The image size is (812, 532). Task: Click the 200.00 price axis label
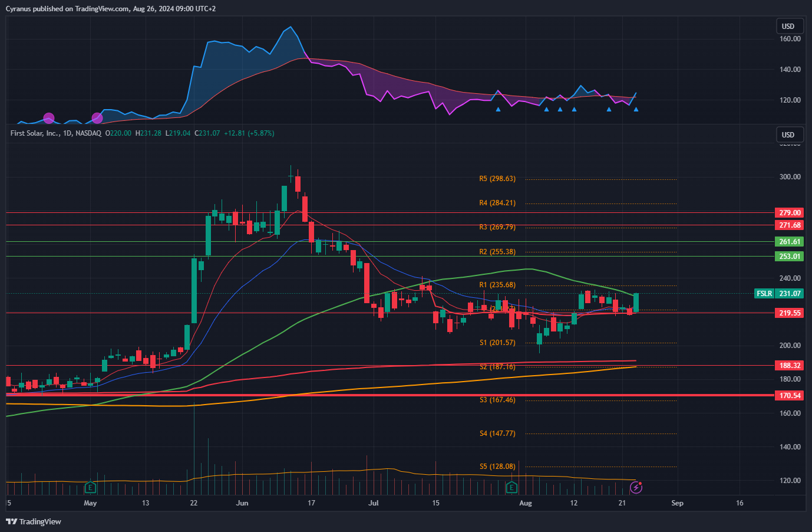(790, 345)
